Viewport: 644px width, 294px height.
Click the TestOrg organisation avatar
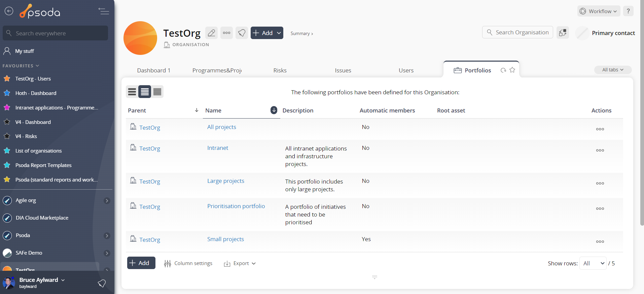pyautogui.click(x=140, y=38)
